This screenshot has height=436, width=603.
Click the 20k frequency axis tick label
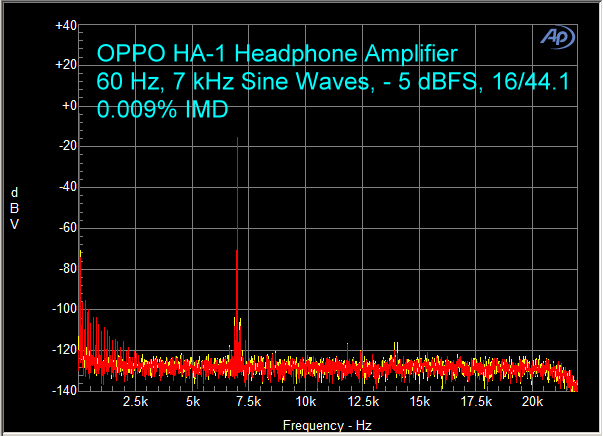pyautogui.click(x=533, y=402)
